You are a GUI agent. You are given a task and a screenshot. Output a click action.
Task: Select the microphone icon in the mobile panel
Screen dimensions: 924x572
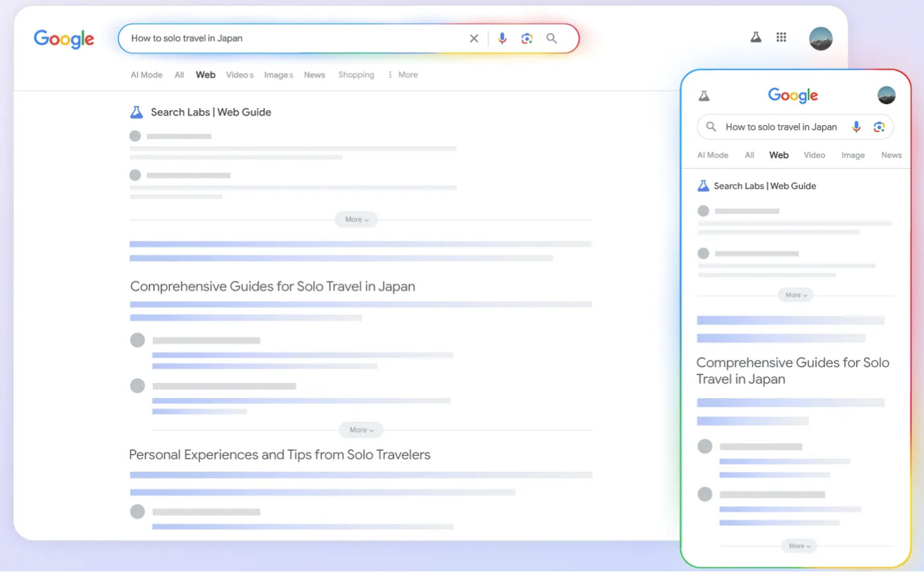pos(855,127)
